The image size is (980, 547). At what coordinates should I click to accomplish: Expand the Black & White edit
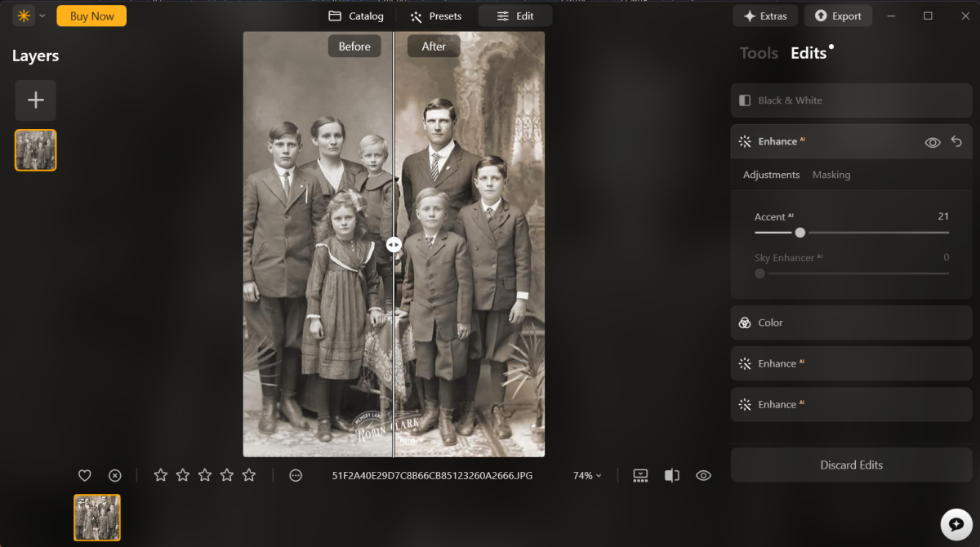click(852, 100)
